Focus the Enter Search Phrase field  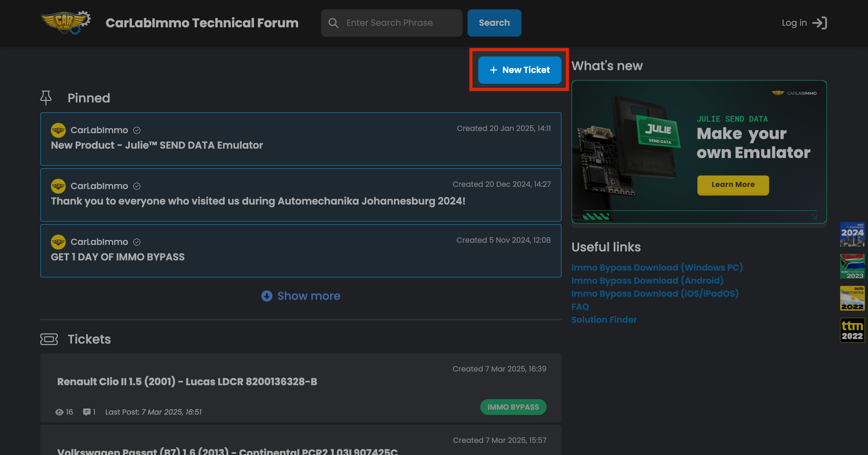click(x=391, y=23)
